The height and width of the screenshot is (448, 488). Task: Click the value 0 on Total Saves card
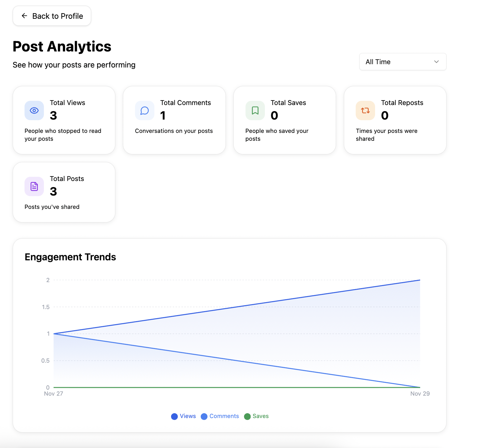click(274, 115)
